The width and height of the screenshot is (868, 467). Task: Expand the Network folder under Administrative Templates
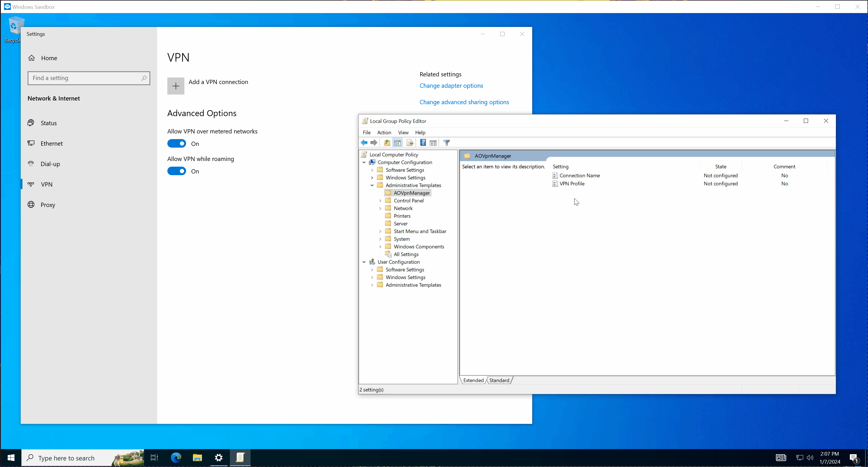[380, 208]
